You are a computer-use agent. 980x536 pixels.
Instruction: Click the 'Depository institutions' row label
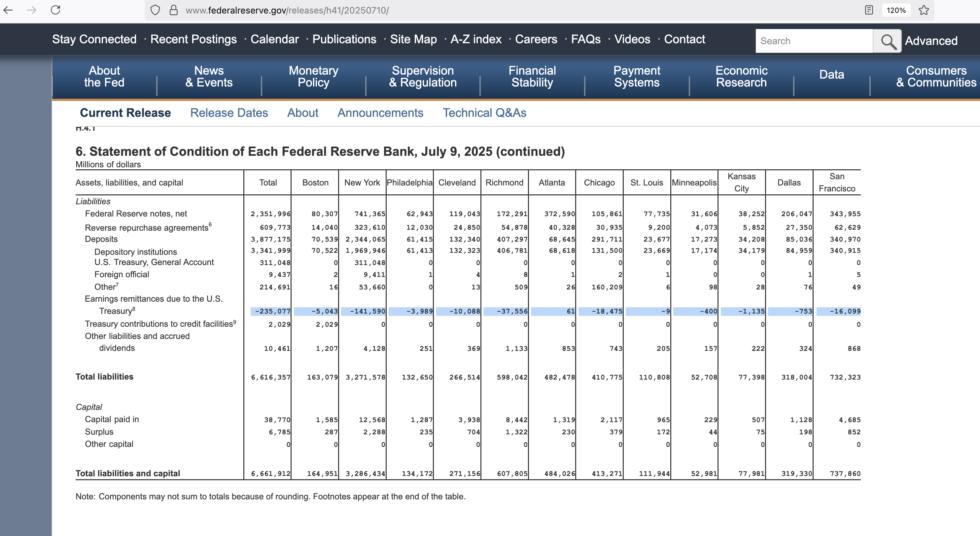[x=135, y=251]
